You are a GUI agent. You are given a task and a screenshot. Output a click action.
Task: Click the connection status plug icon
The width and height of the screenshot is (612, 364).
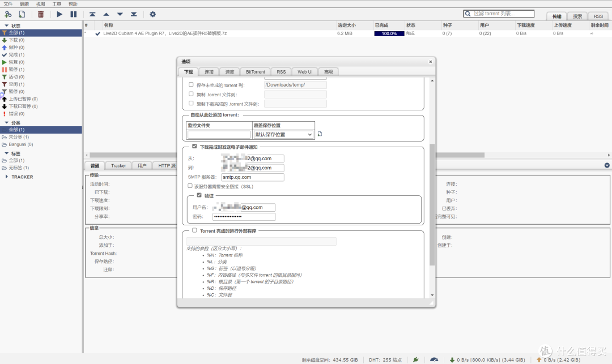[416, 359]
